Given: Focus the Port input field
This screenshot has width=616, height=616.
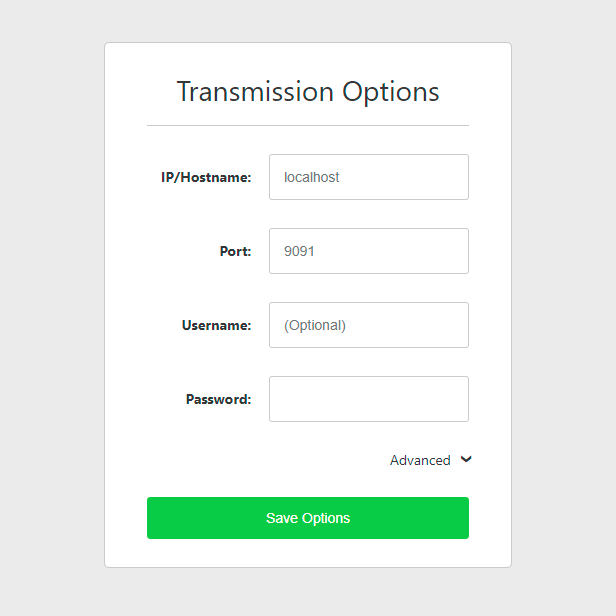Looking at the screenshot, I should [368, 251].
